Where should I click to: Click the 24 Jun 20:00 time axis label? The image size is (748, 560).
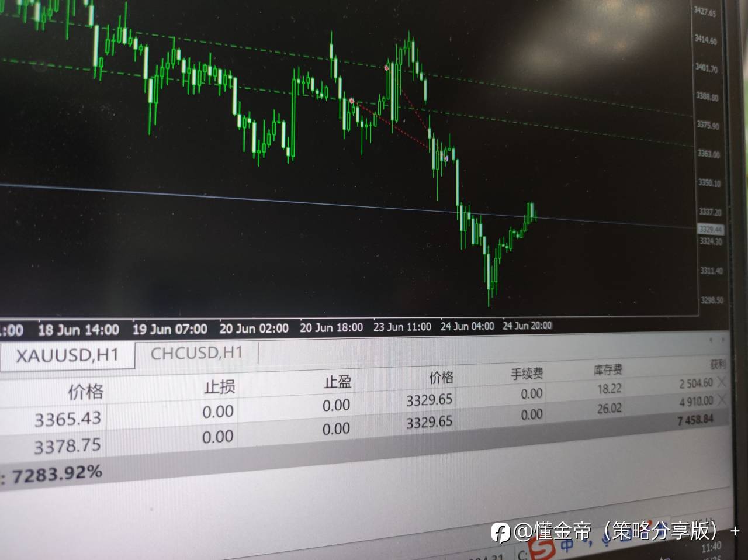pos(527,326)
